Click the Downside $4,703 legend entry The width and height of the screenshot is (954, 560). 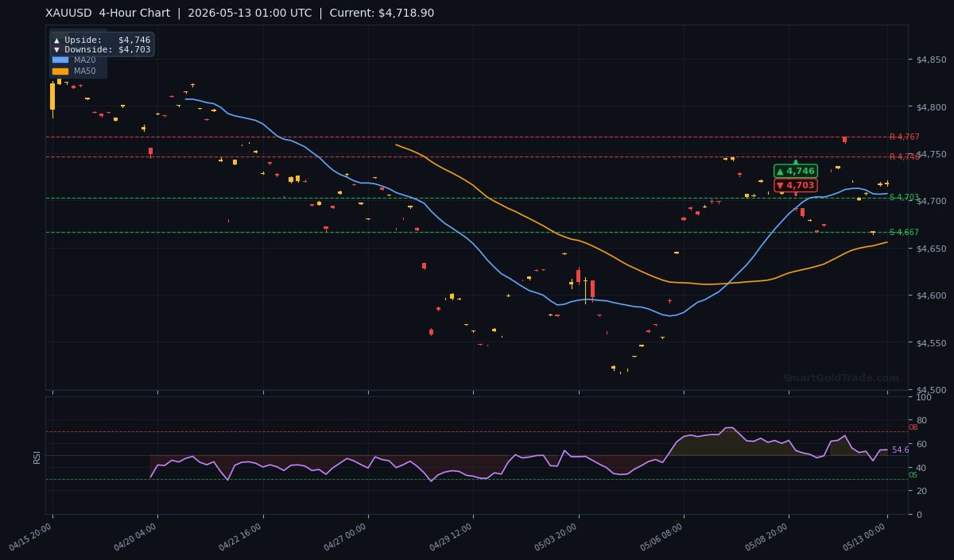102,49
